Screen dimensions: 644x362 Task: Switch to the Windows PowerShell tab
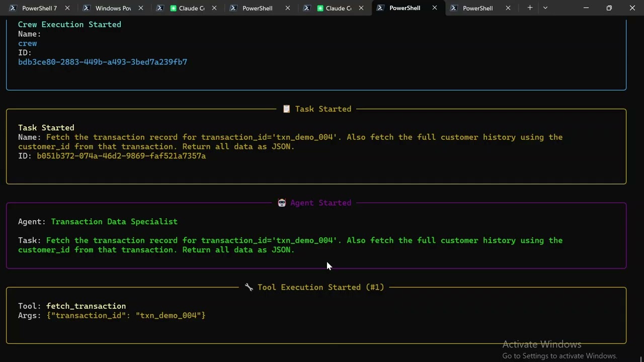[x=113, y=8]
